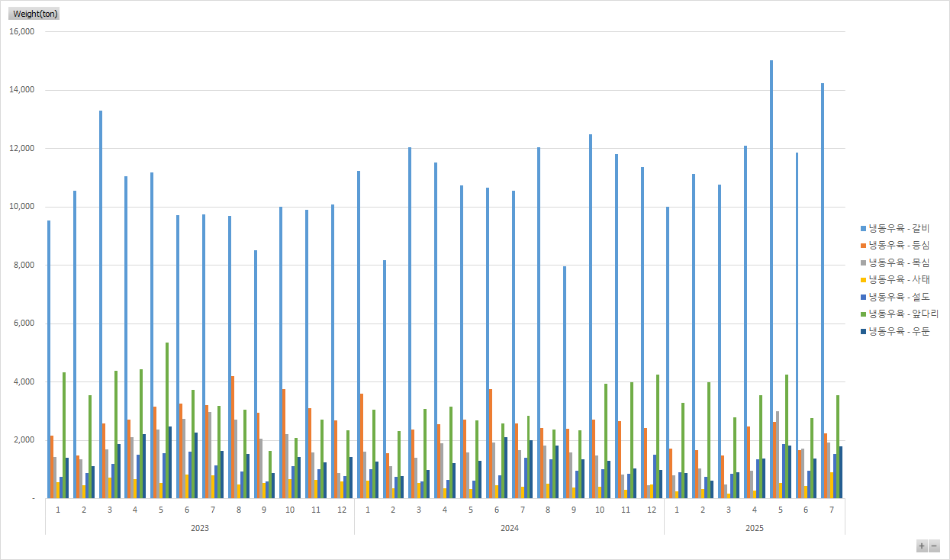The height and width of the screenshot is (560, 950).
Task: Select the blue 갈비 bar for March 2023
Action: coord(101,304)
